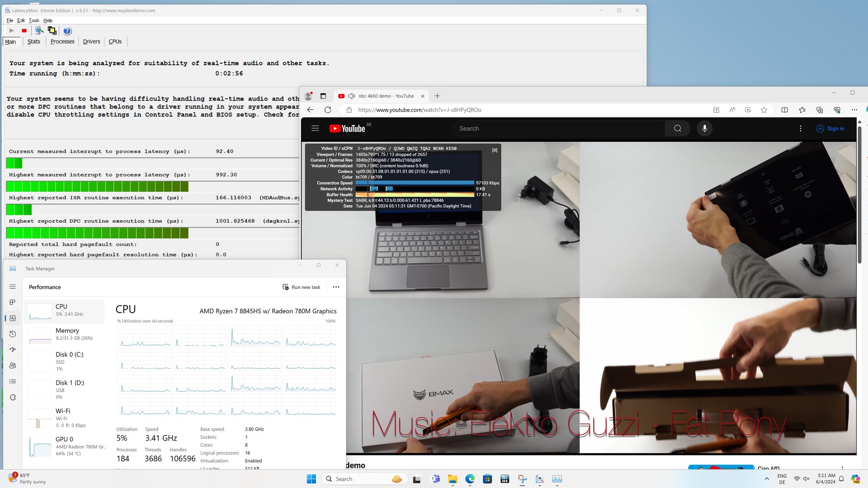
Task: Open Task Manager three-dot more options
Action: pyautogui.click(x=336, y=287)
